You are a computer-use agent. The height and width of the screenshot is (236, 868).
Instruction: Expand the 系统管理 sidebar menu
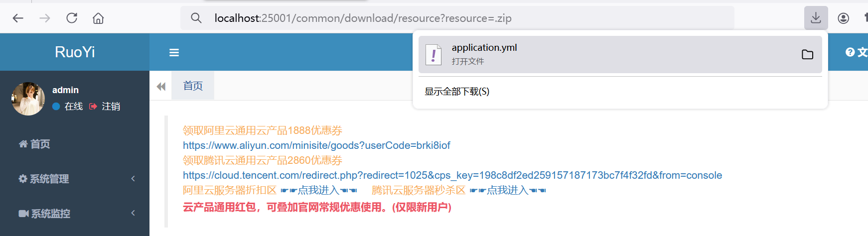point(75,179)
